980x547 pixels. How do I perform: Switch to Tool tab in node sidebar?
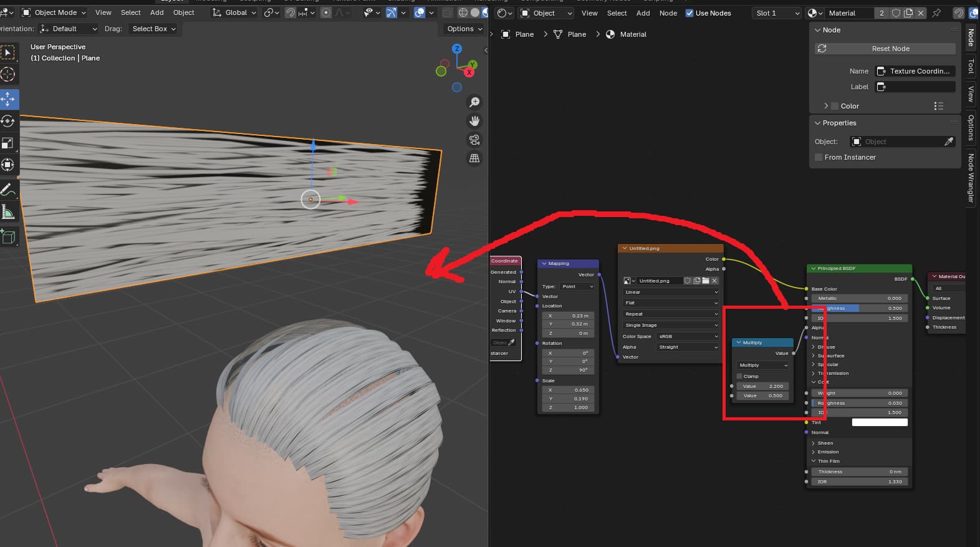[x=971, y=65]
